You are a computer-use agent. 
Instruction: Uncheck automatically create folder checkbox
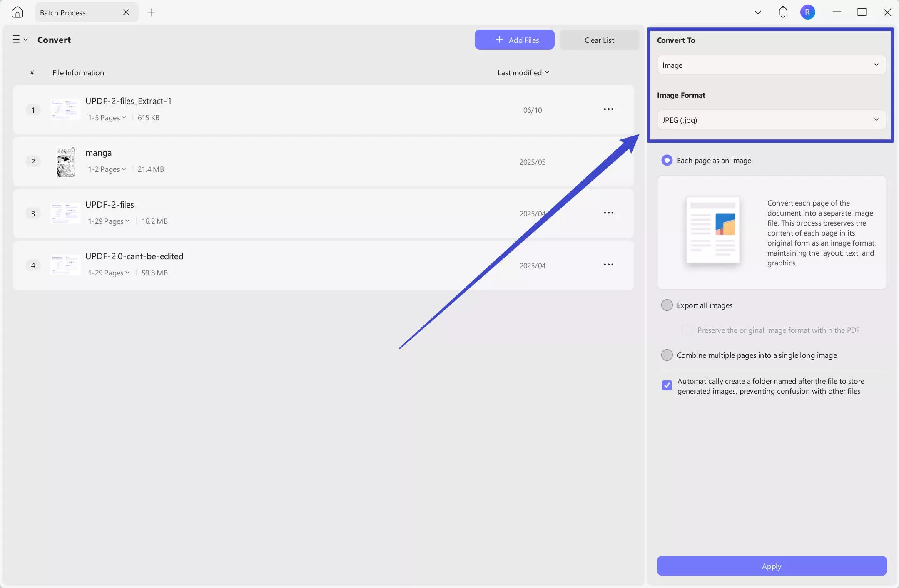click(x=667, y=385)
